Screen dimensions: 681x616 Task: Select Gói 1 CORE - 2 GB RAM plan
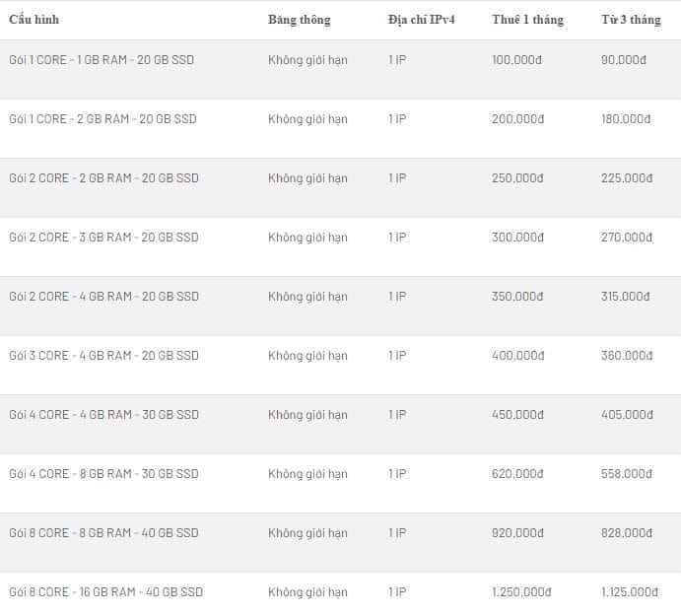[102, 119]
